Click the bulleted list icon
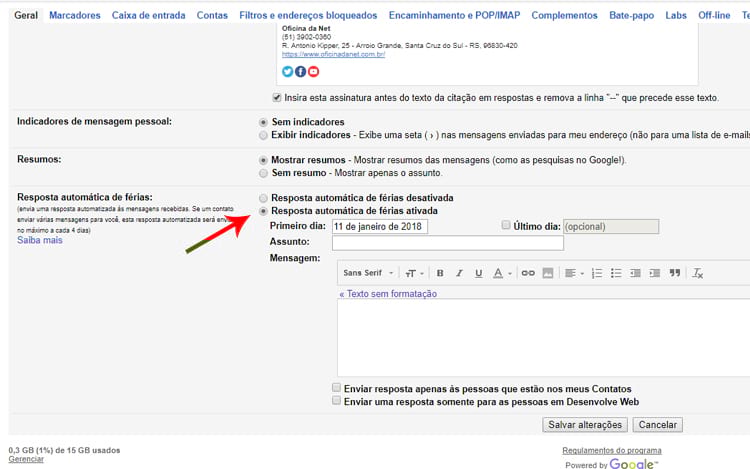 [x=616, y=273]
